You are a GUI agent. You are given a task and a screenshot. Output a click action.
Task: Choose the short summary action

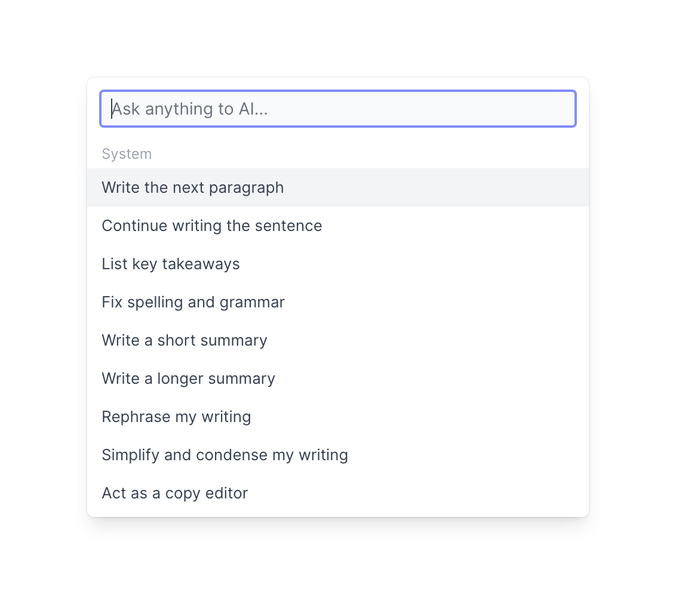[x=185, y=340]
